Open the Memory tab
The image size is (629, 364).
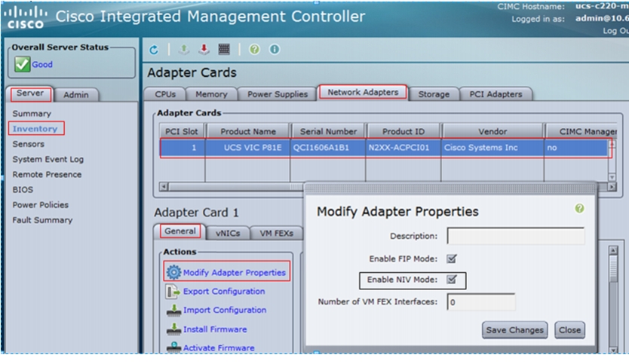211,94
